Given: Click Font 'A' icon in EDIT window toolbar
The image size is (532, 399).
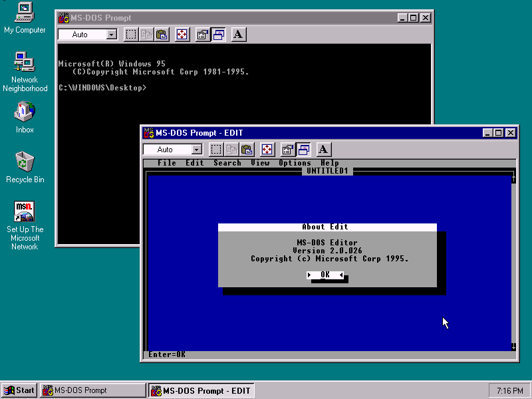Looking at the screenshot, I should coord(323,149).
